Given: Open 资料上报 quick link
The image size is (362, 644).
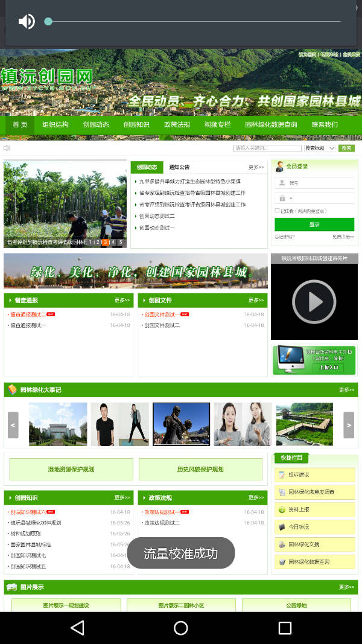Looking at the screenshot, I should [x=314, y=510].
